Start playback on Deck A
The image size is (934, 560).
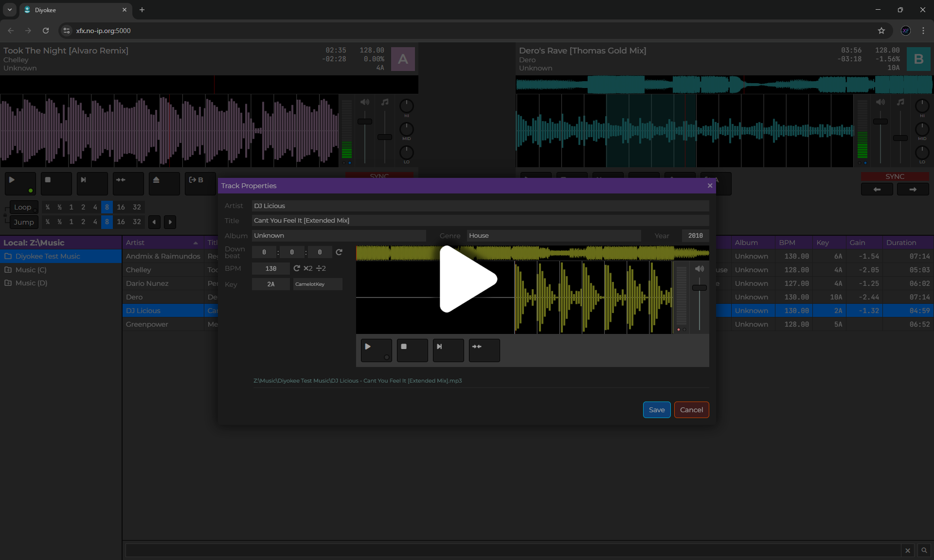[x=20, y=184]
